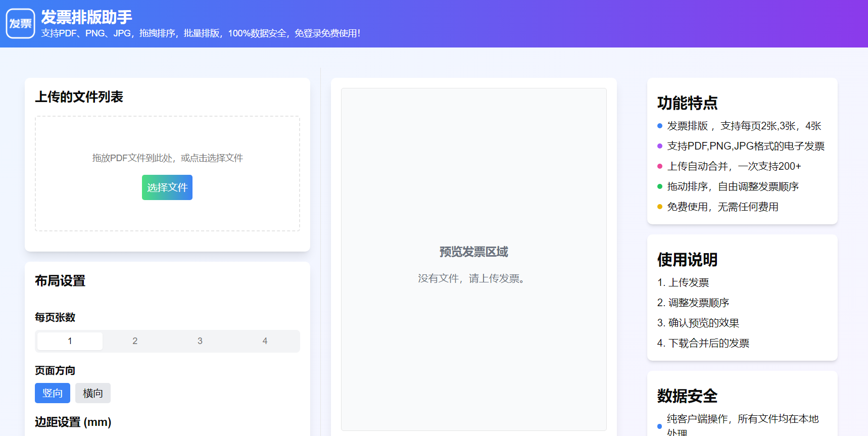Click the drop zone text 拖放PDF文件到此处
This screenshot has height=436, width=868.
tap(168, 158)
